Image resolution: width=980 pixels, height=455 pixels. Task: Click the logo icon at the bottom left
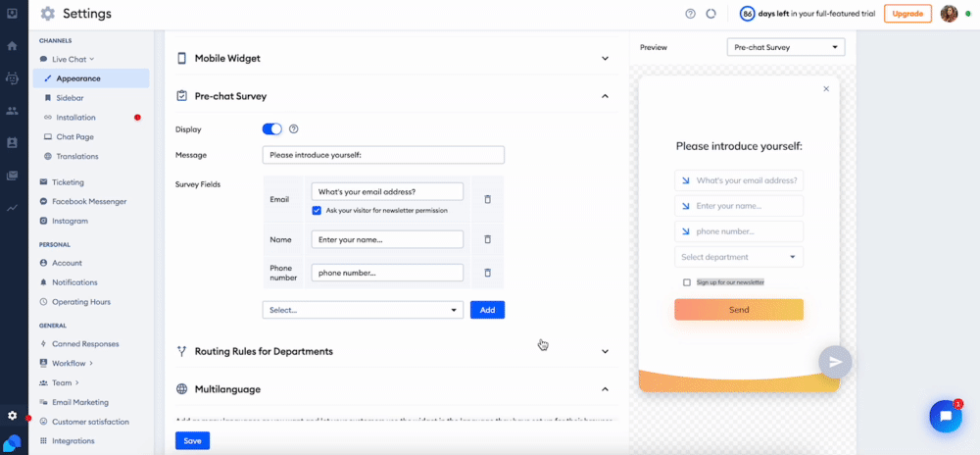(13, 443)
